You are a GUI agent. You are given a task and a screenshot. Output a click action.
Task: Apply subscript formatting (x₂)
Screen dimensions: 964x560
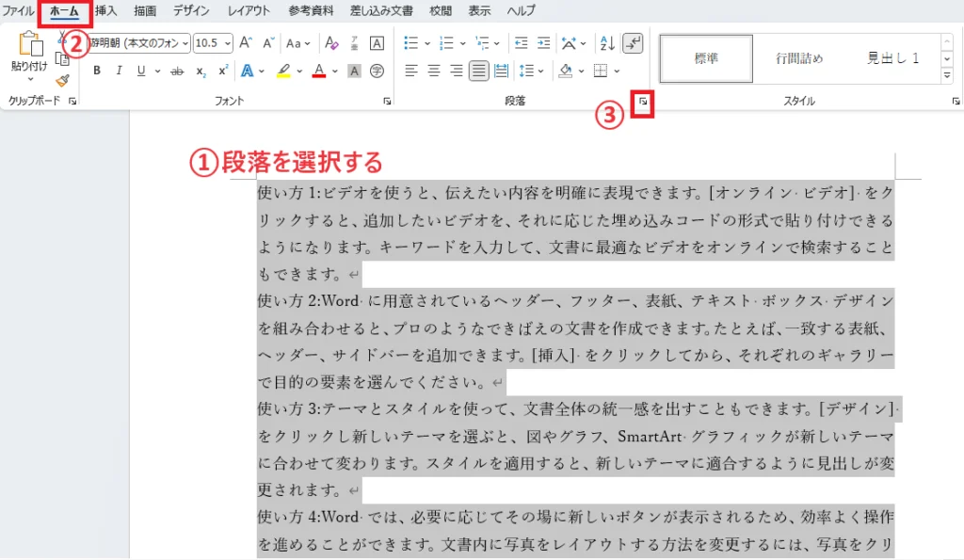(x=201, y=72)
